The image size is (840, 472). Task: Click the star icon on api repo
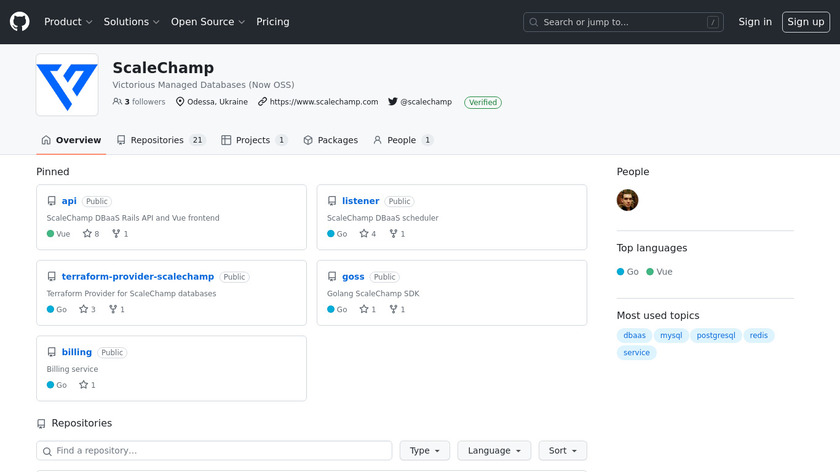tap(85, 234)
